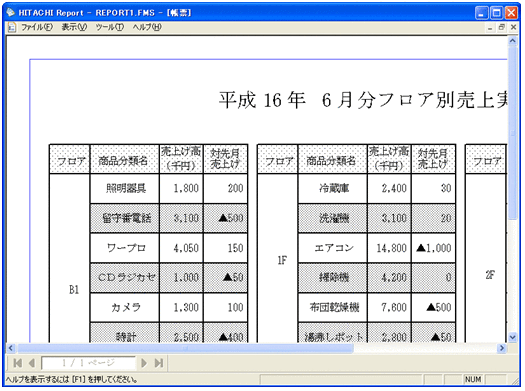Open the ヘルプ(H) menu
Viewport: 525px width, 391px height.
pos(147,27)
